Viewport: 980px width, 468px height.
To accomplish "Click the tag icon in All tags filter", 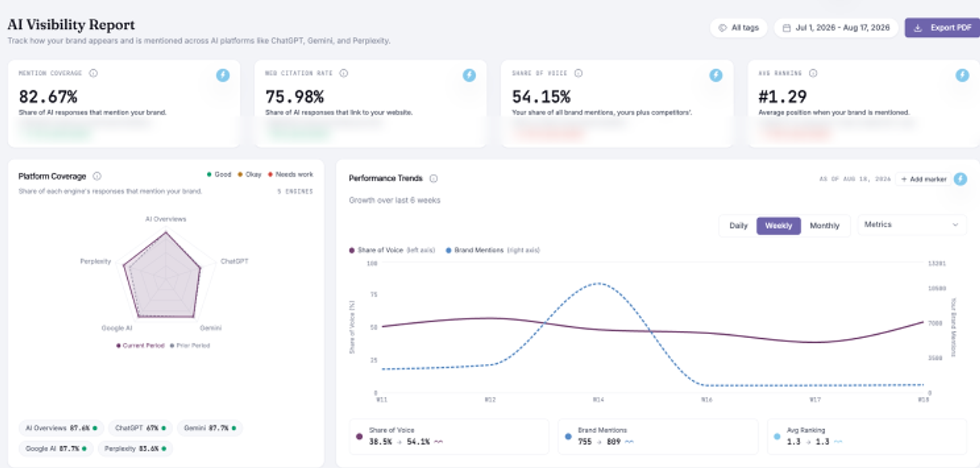I will 722,28.
